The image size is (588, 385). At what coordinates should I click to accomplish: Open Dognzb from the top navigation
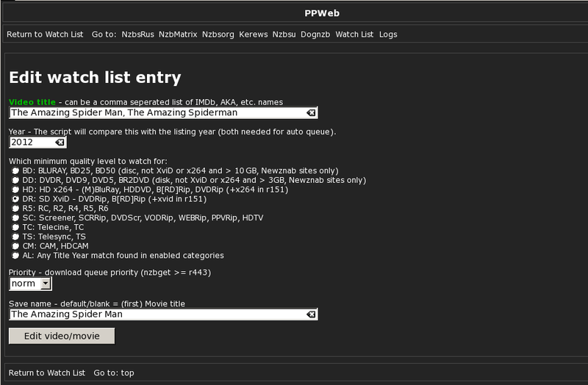click(315, 35)
